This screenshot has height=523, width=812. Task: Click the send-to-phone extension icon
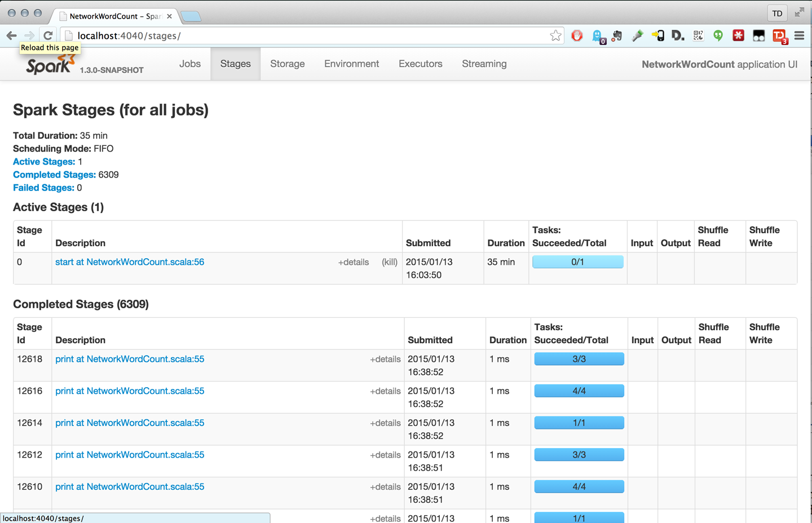[657, 36]
